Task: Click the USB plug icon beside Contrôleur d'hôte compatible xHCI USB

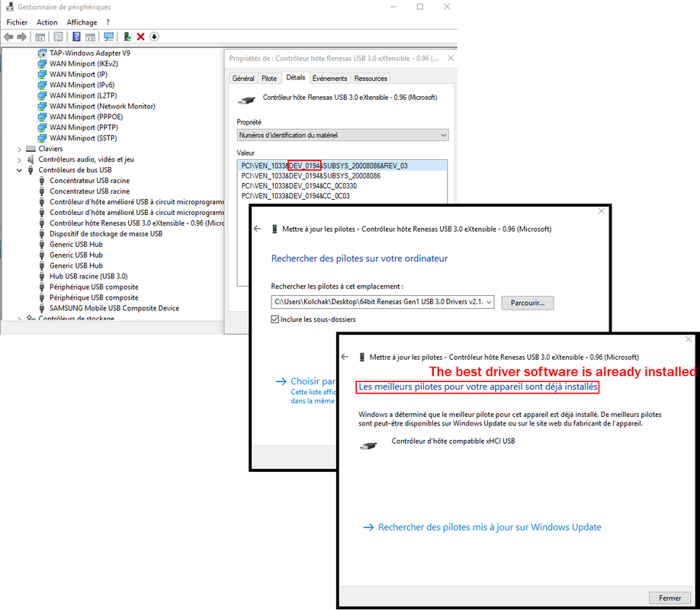Action: (368, 445)
